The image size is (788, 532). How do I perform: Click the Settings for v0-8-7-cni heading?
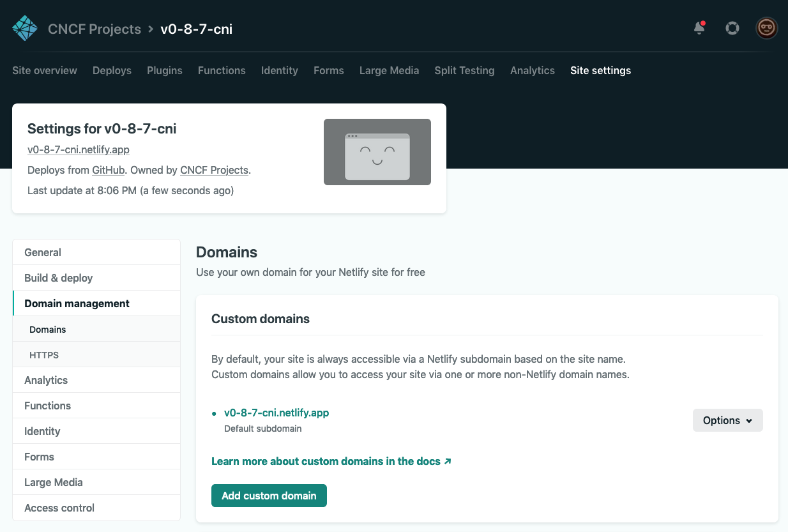(x=102, y=128)
